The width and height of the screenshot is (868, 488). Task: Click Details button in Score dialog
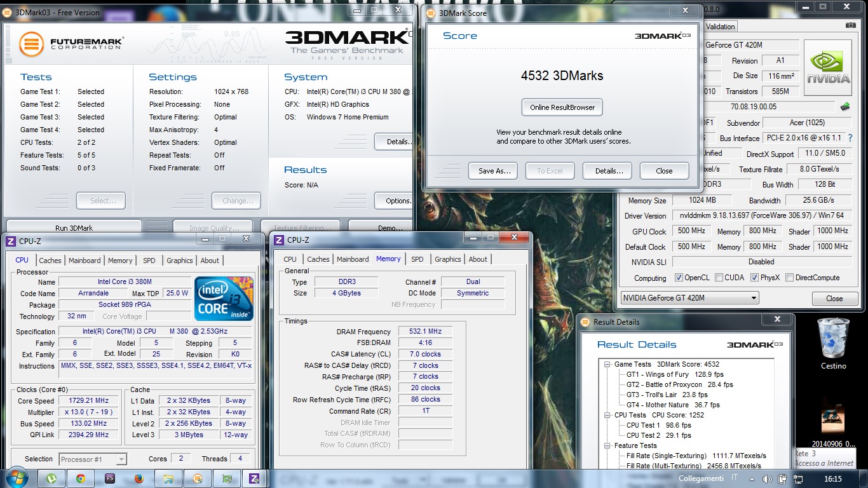(609, 171)
